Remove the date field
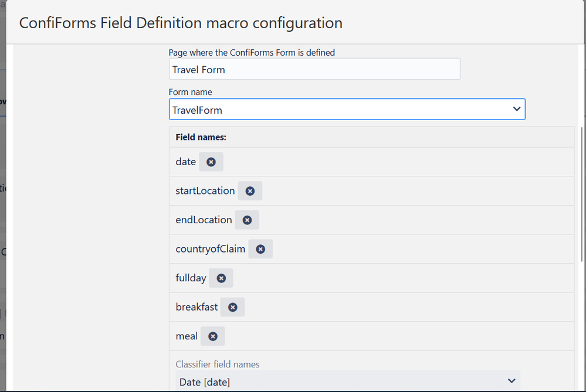 211,162
